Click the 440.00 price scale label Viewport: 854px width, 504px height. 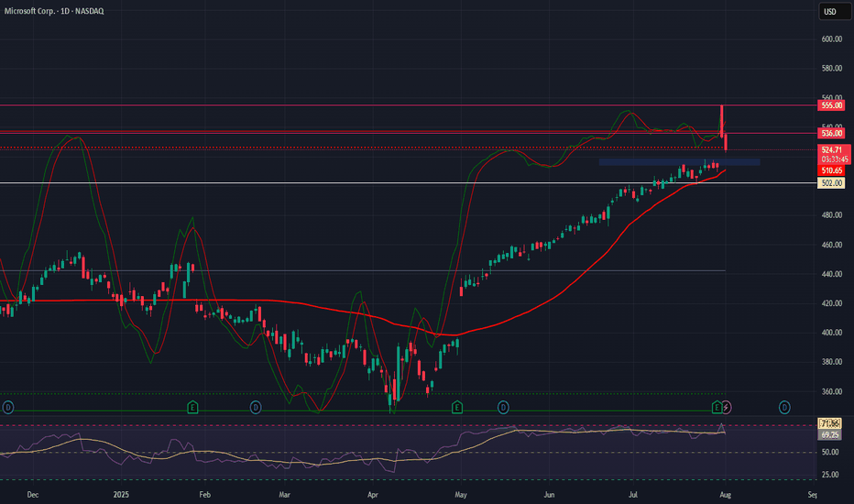[x=832, y=274]
